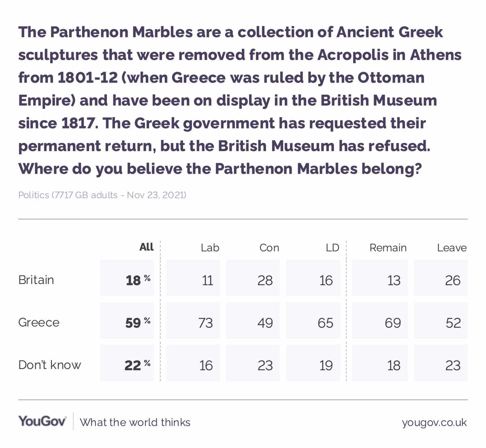Click the Greece row label
This screenshot has height=448, width=486.
[39, 322]
